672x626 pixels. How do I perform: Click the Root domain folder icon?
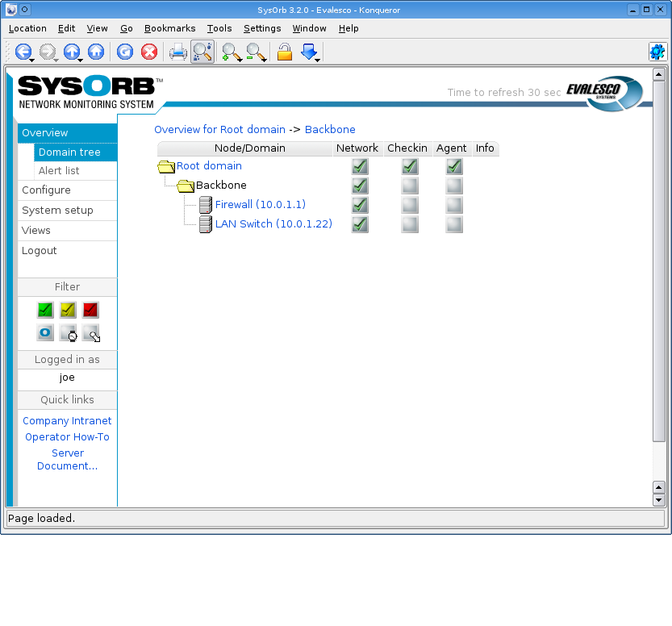(x=166, y=166)
